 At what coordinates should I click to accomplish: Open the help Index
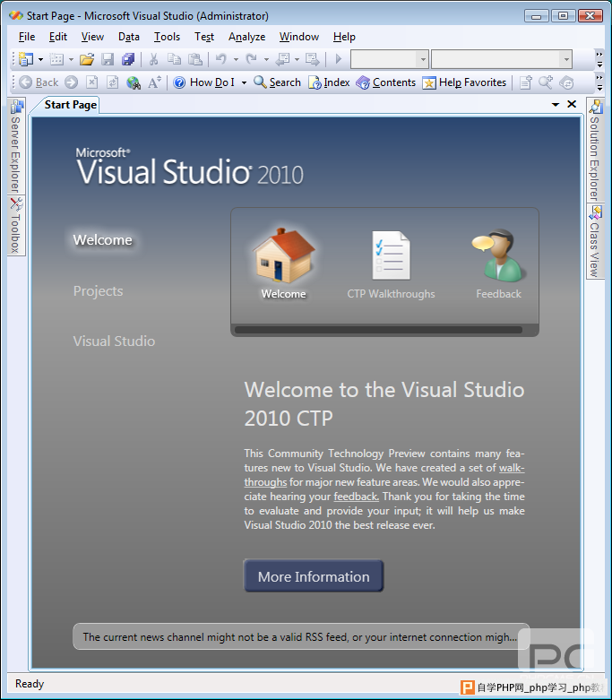click(329, 82)
